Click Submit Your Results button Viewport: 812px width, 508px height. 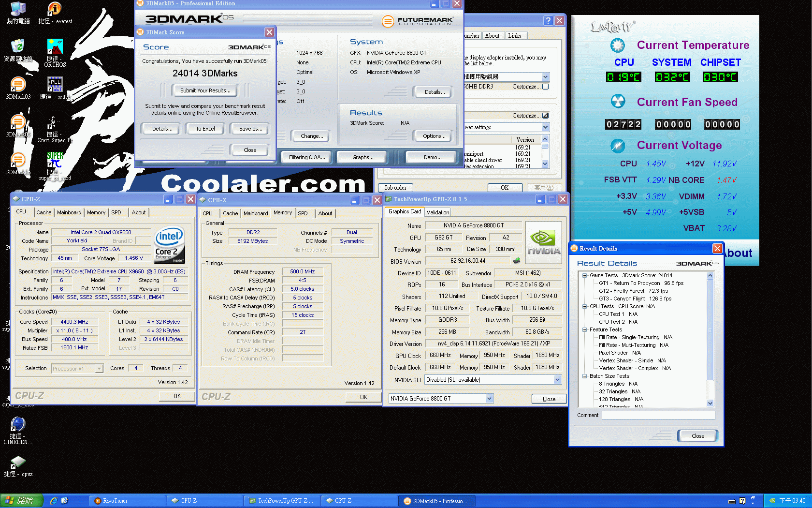[x=205, y=90]
